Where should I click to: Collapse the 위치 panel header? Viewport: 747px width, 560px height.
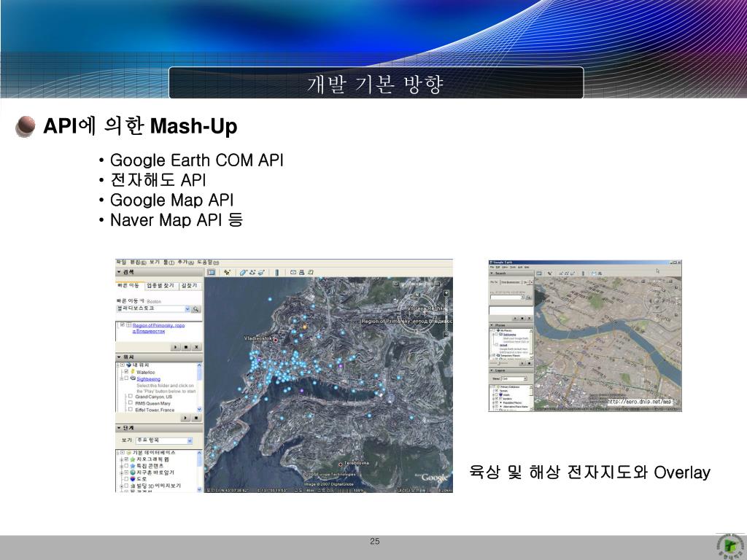click(x=159, y=357)
